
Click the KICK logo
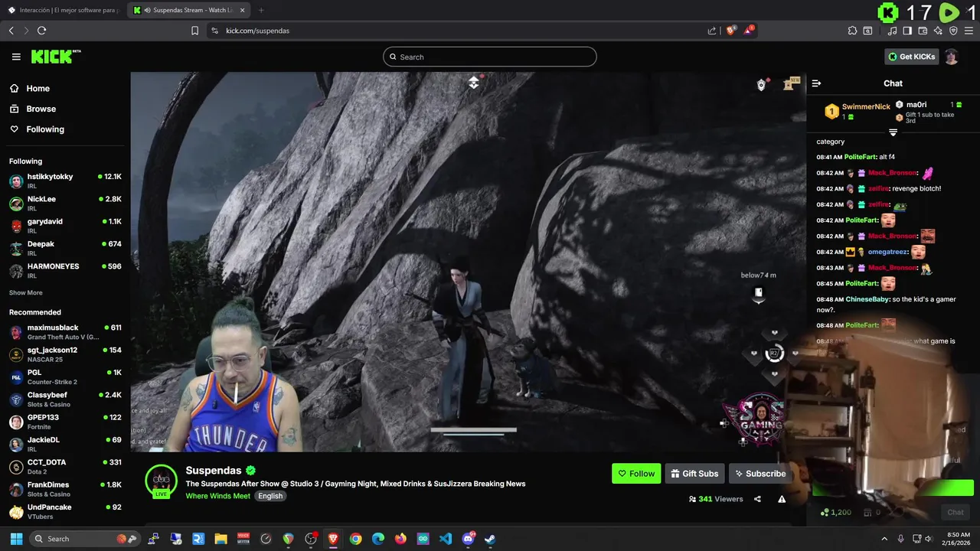point(55,57)
